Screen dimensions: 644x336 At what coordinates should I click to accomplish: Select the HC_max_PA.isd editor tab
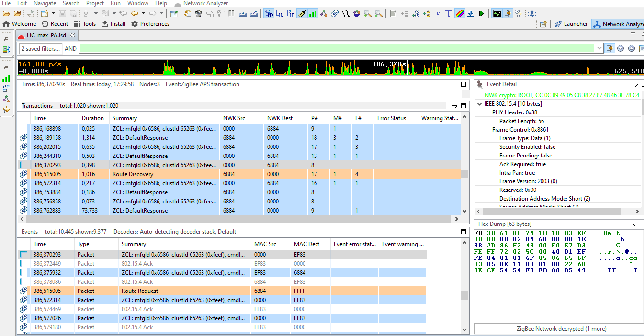tap(46, 35)
